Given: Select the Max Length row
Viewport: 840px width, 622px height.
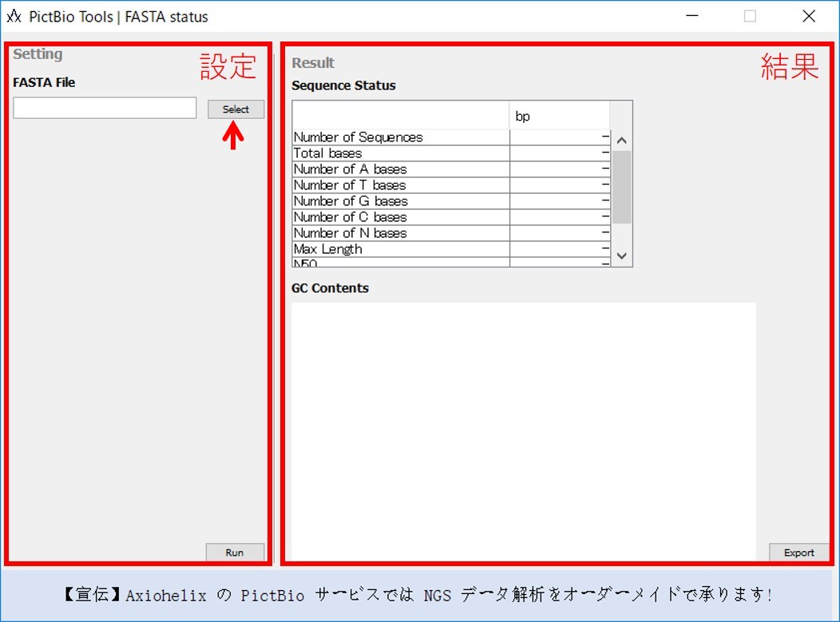Looking at the screenshot, I should tap(400, 249).
